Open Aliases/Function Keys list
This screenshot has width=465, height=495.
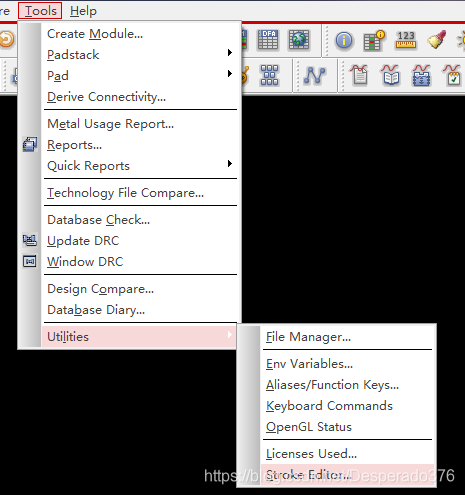click(347, 385)
